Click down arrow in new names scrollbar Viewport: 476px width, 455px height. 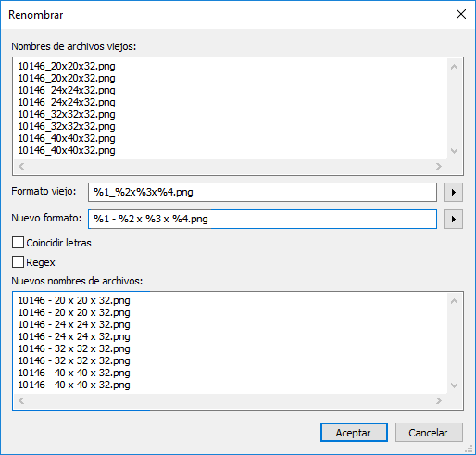click(454, 385)
